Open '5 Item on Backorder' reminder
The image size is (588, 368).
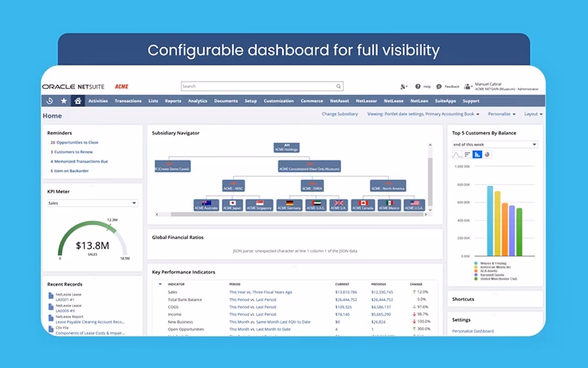69,171
